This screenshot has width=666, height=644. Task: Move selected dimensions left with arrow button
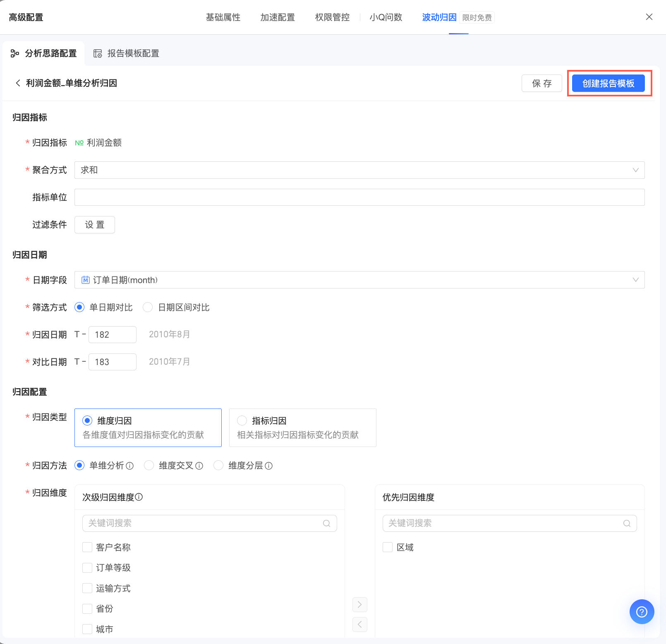[x=360, y=625]
